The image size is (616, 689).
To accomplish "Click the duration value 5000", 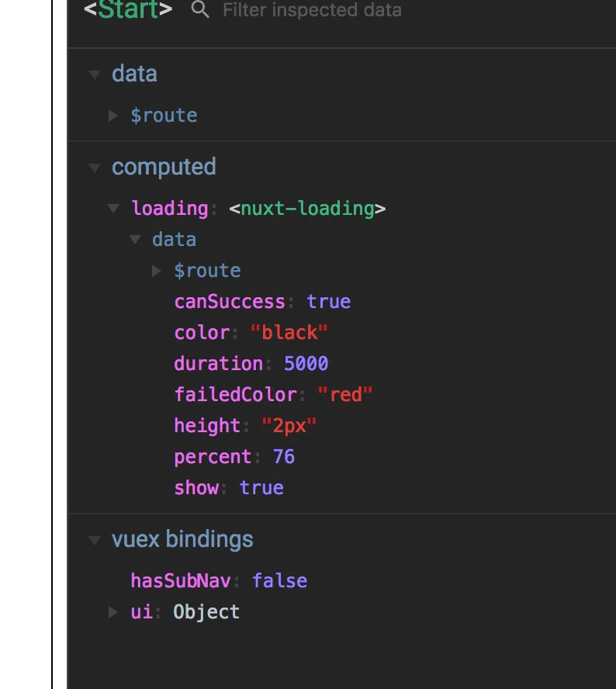I will 306,364.
